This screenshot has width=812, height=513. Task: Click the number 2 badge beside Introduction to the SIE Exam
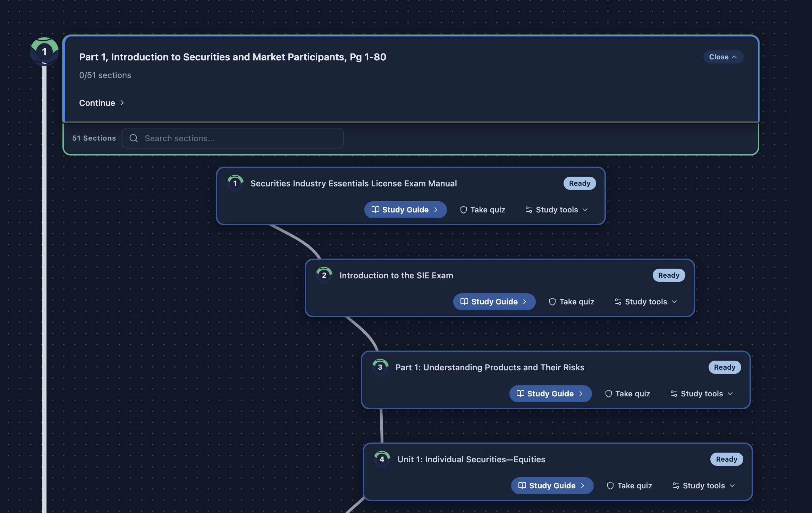click(x=324, y=275)
